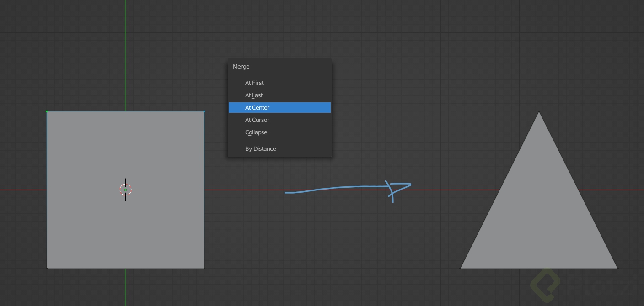Screen dimensions: 644x306
Task: Select the triangle's bottom-left vertex
Action: click(x=460, y=268)
